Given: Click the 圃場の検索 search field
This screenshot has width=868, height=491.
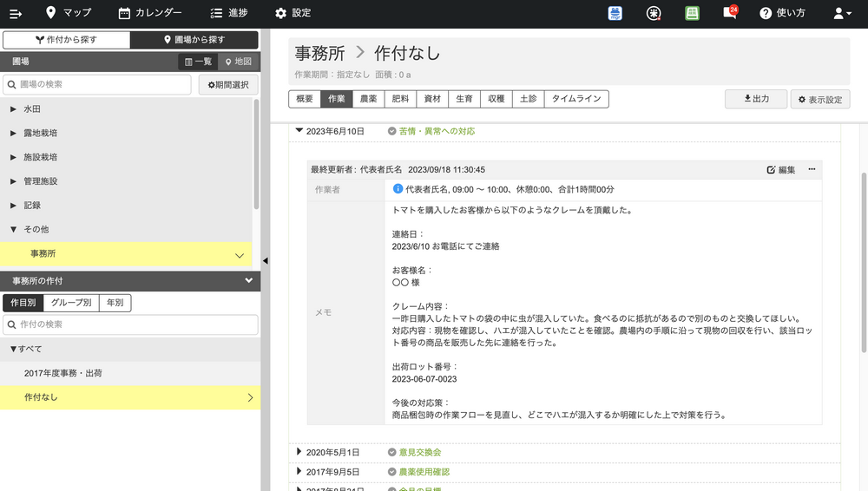Looking at the screenshot, I should pyautogui.click(x=97, y=84).
